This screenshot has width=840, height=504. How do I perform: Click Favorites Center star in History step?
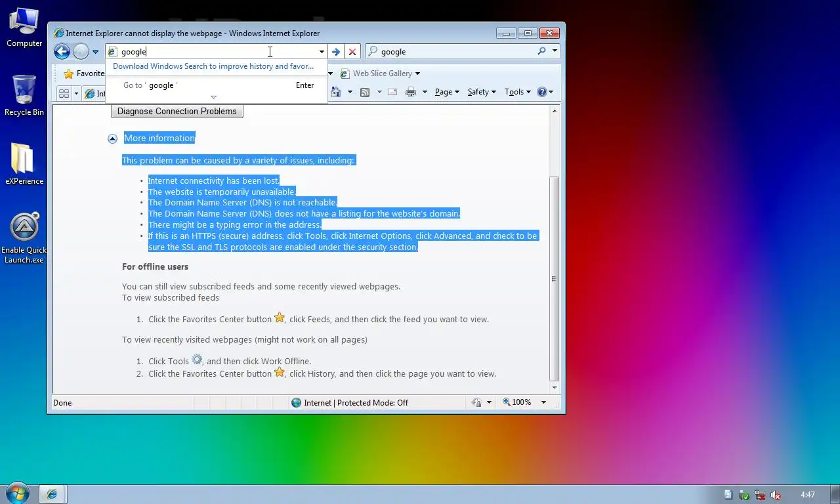280,372
